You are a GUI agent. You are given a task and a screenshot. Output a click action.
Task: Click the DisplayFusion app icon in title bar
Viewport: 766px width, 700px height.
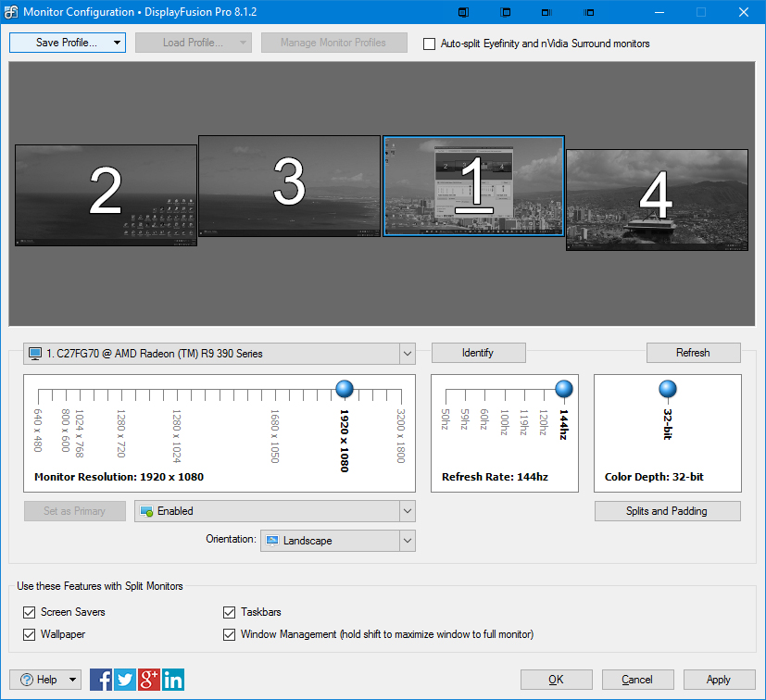point(11,12)
